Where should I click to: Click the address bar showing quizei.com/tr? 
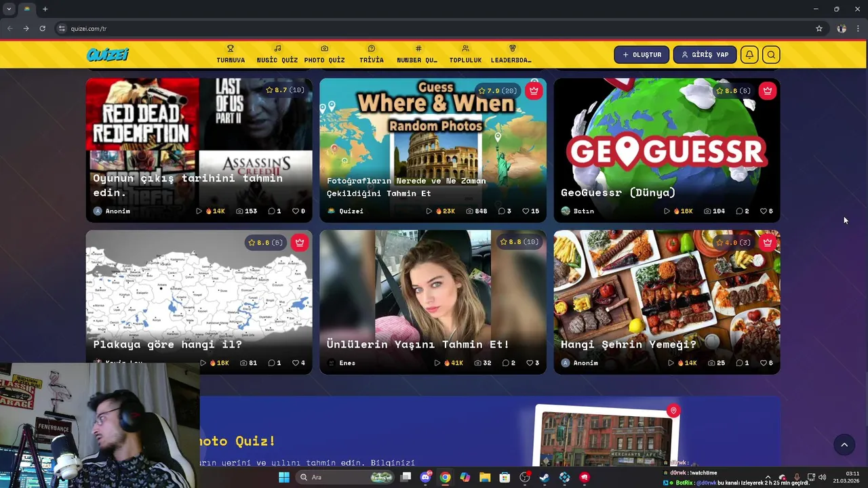click(434, 28)
